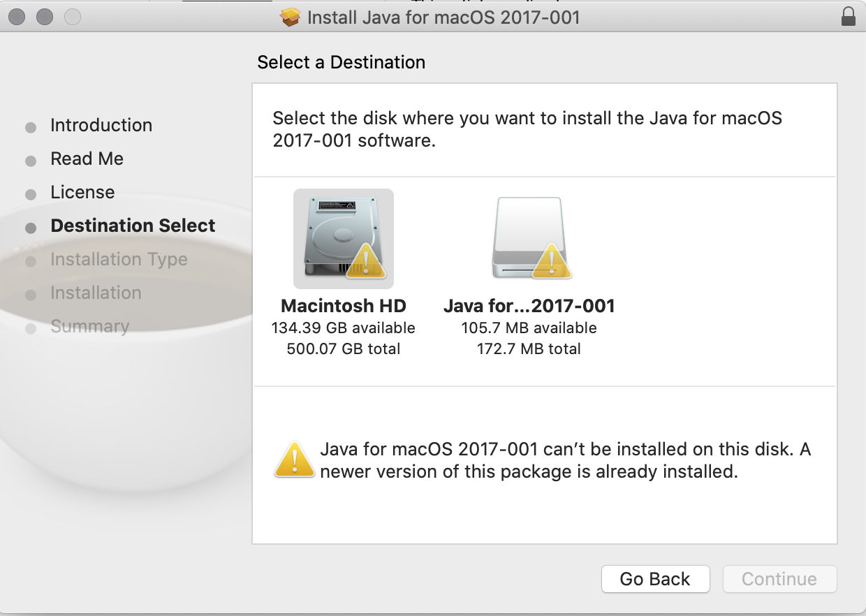The width and height of the screenshot is (866, 616).
Task: Click the "134.39 GB available" text
Action: (344, 328)
